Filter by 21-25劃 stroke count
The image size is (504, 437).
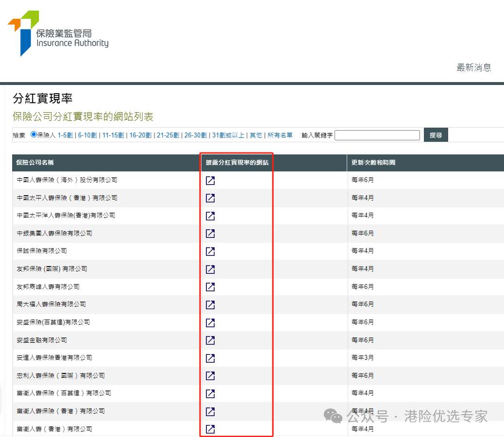168,135
